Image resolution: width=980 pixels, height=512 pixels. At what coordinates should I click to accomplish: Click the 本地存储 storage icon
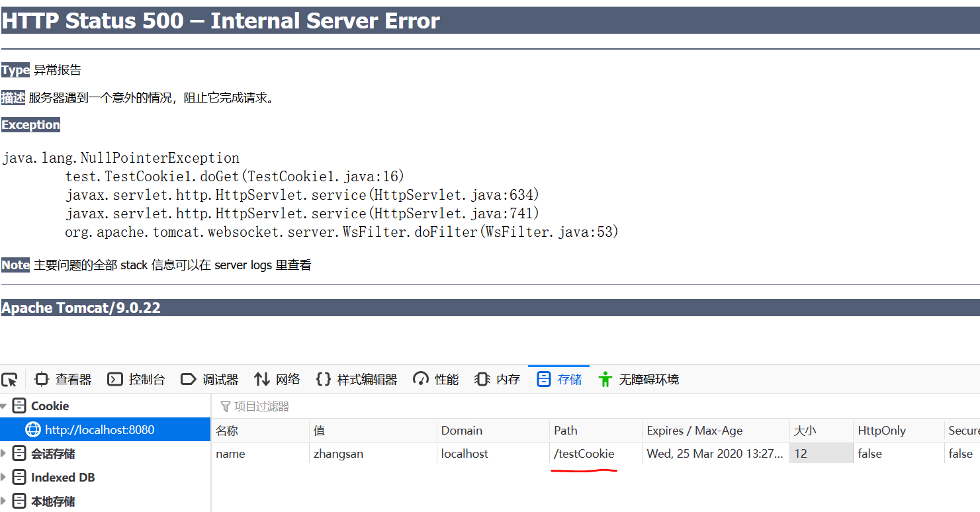point(20,501)
